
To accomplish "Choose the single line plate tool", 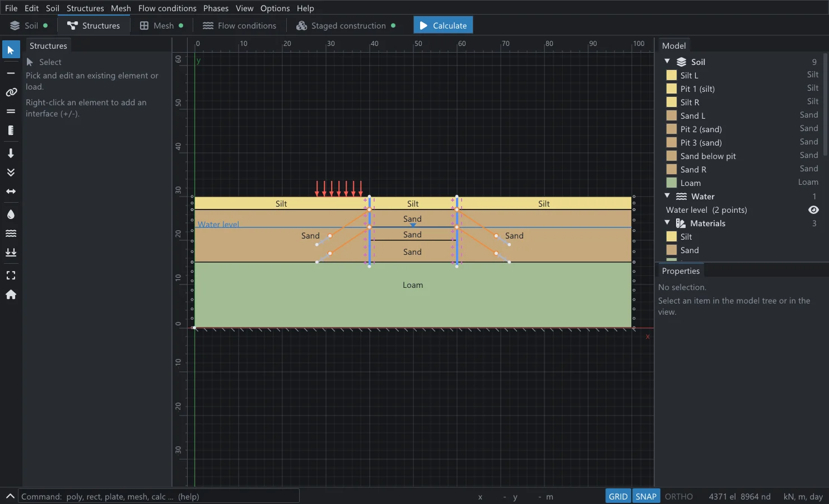I will pyautogui.click(x=11, y=73).
